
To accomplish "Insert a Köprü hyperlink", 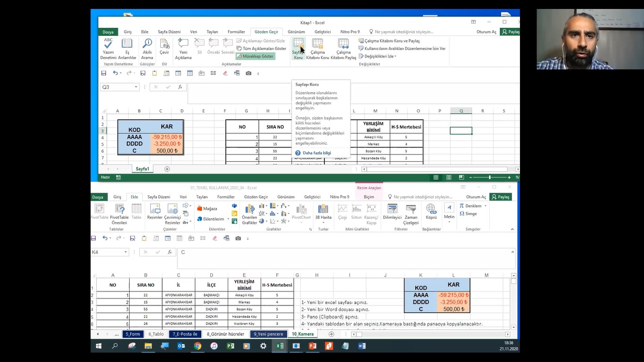I will point(431,212).
